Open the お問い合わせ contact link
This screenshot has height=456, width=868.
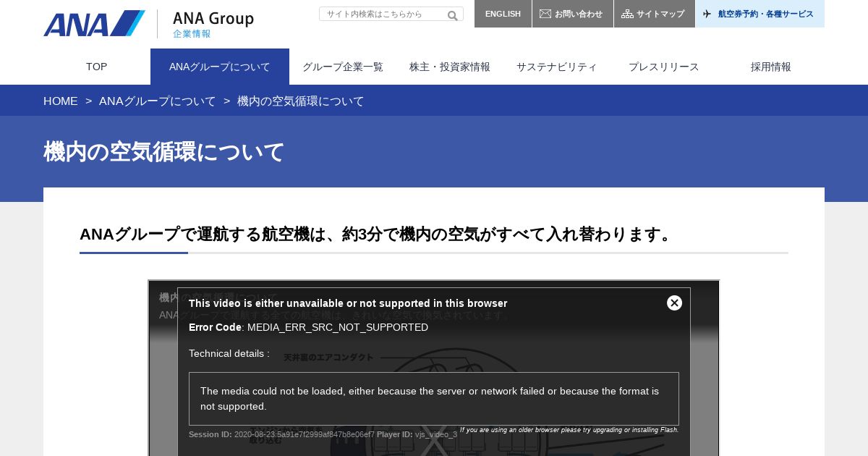point(573,14)
